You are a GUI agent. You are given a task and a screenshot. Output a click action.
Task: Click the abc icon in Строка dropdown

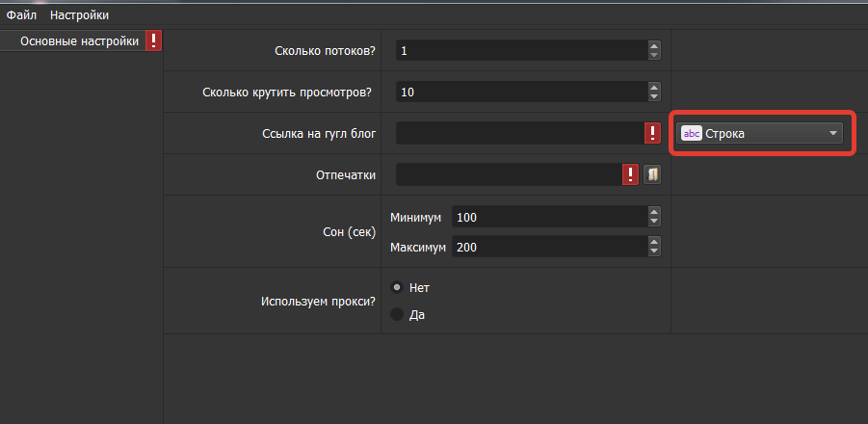692,134
